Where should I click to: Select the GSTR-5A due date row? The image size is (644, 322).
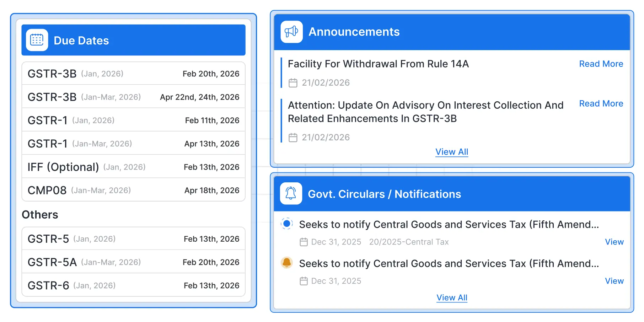tap(134, 262)
